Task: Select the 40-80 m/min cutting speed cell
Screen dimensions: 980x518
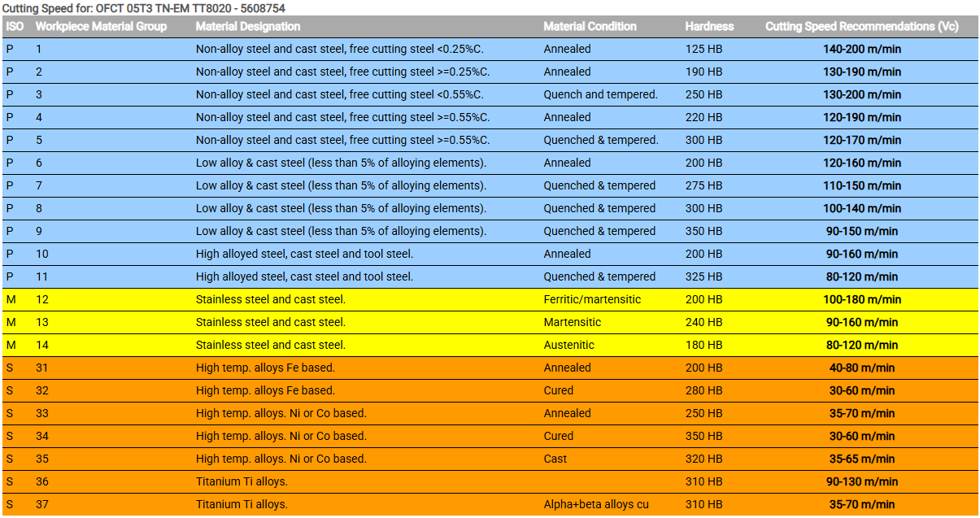Action: pos(862,368)
